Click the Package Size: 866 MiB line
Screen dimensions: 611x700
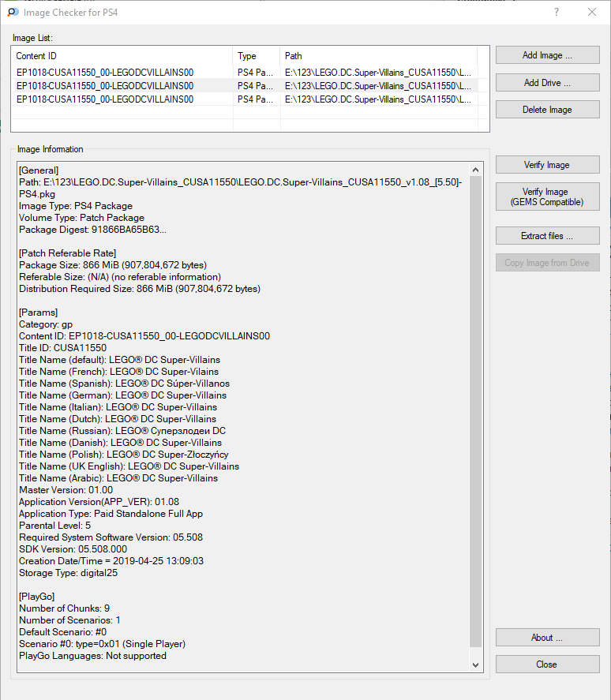pos(113,265)
